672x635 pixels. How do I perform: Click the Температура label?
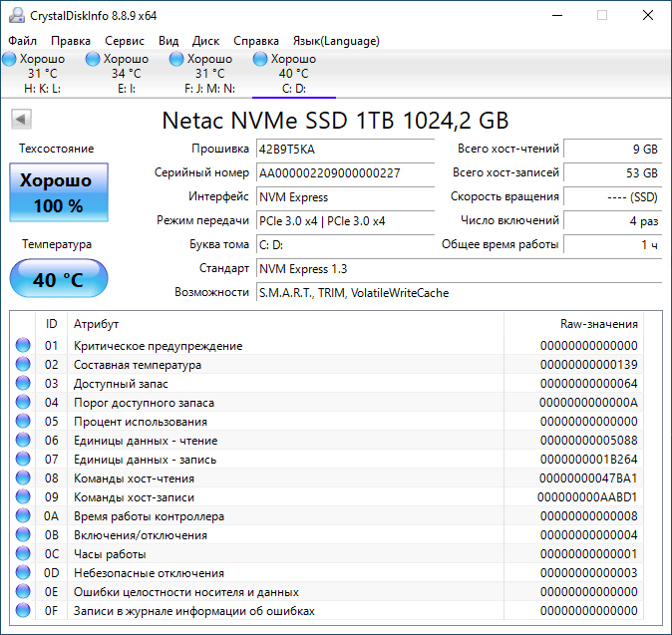click(57, 244)
